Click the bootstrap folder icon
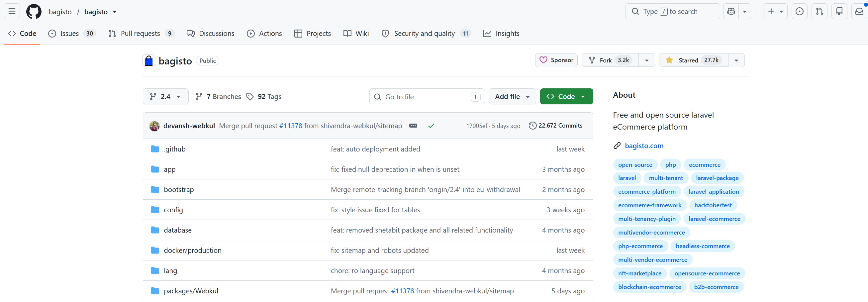868x302 pixels. pos(155,189)
